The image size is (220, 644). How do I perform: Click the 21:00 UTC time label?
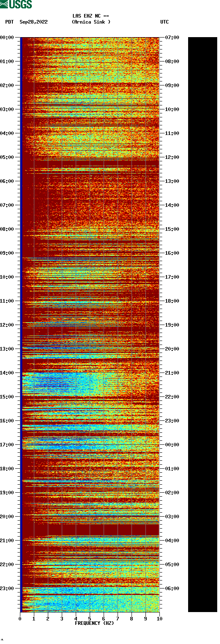(172, 373)
